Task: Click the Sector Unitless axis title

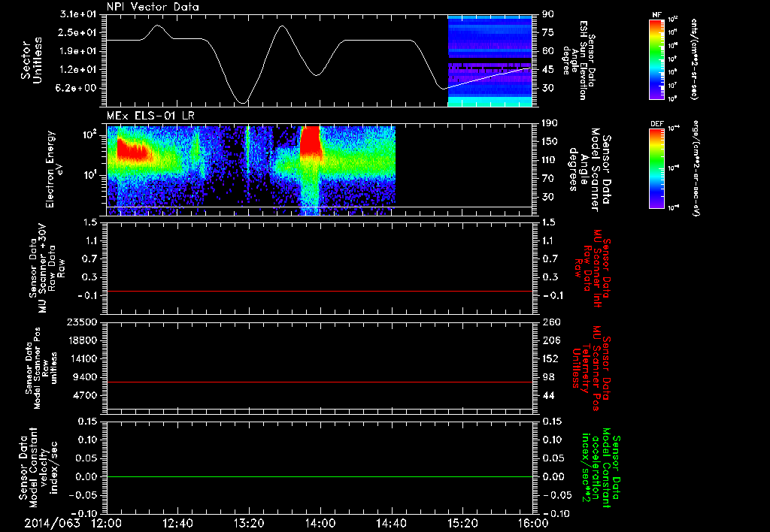Action: tap(32, 60)
